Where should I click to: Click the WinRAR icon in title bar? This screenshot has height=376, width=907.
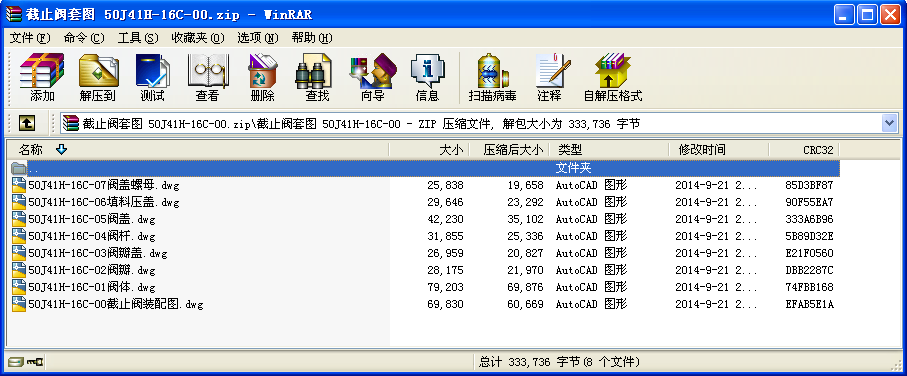pos(13,14)
